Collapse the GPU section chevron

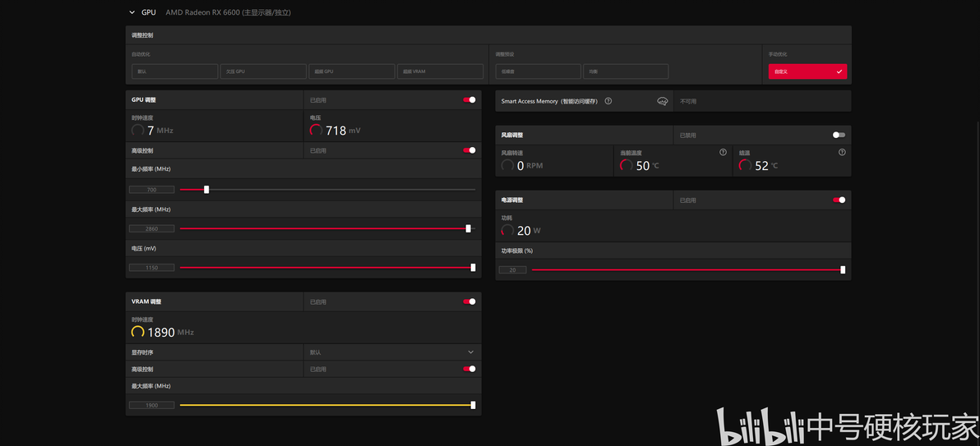click(x=132, y=11)
